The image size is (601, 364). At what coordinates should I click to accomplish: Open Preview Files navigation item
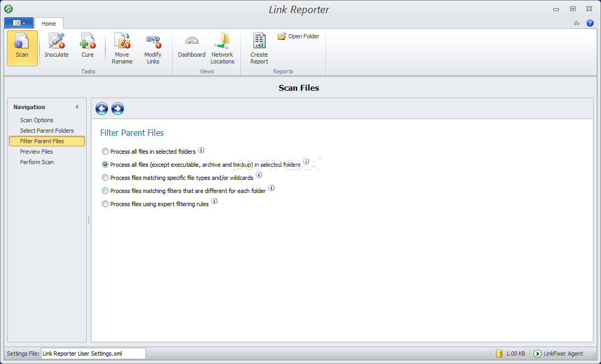[36, 152]
